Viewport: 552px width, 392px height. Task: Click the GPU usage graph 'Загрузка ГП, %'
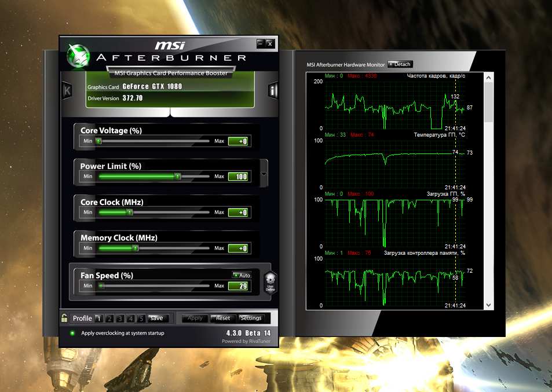[396, 224]
